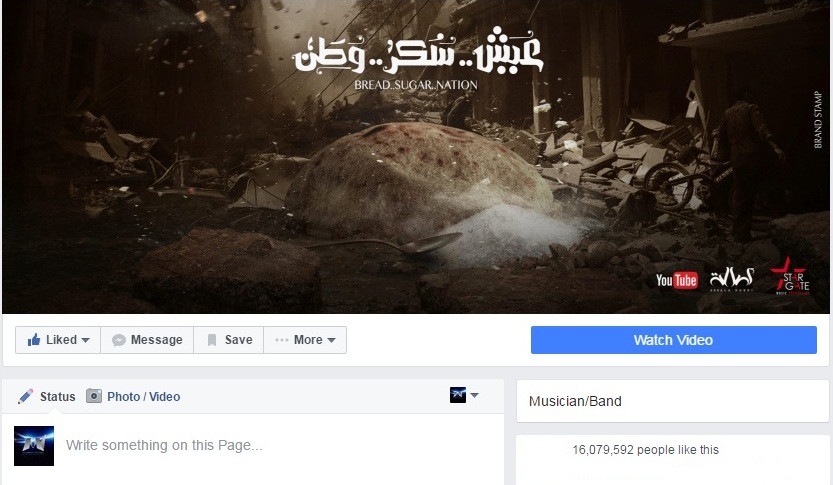The image size is (833, 485).
Task: Click the Watch Video button
Action: pos(674,340)
